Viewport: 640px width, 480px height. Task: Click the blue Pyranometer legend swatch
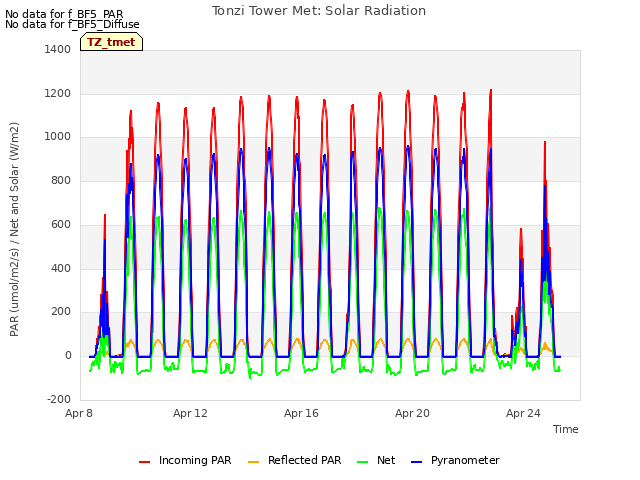coord(416,462)
